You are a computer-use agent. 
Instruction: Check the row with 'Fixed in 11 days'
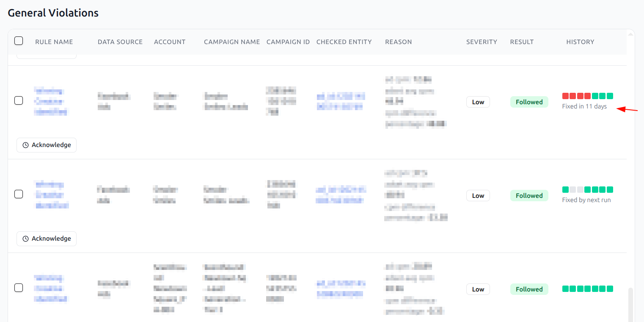[19, 100]
